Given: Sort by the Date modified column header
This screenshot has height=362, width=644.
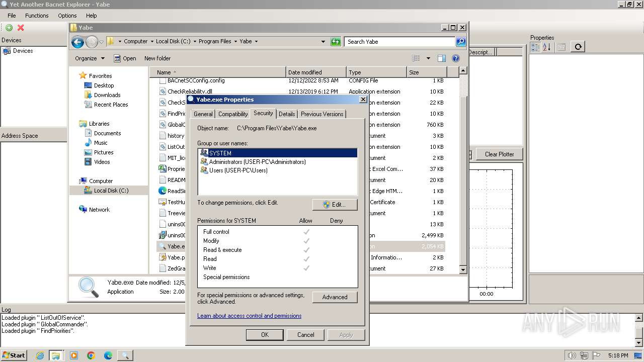Looking at the screenshot, I should point(316,72).
